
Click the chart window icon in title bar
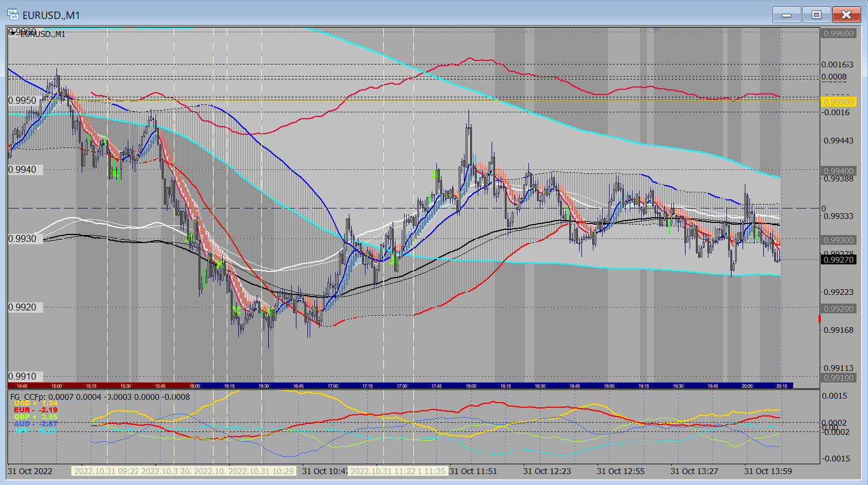[13, 15]
